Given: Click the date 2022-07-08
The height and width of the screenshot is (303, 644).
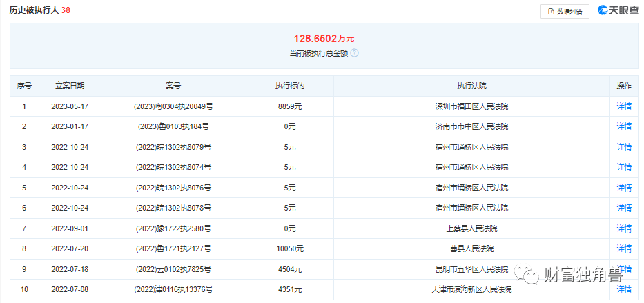Looking at the screenshot, I should [70, 289].
